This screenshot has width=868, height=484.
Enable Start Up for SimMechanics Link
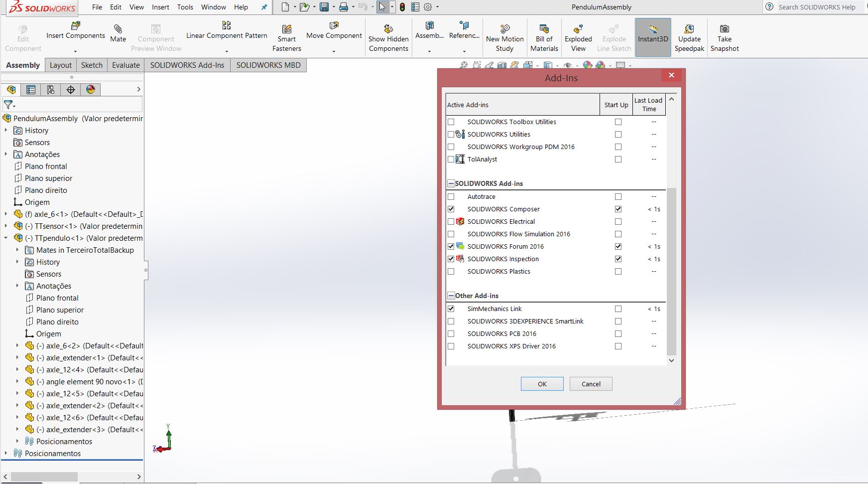point(618,309)
